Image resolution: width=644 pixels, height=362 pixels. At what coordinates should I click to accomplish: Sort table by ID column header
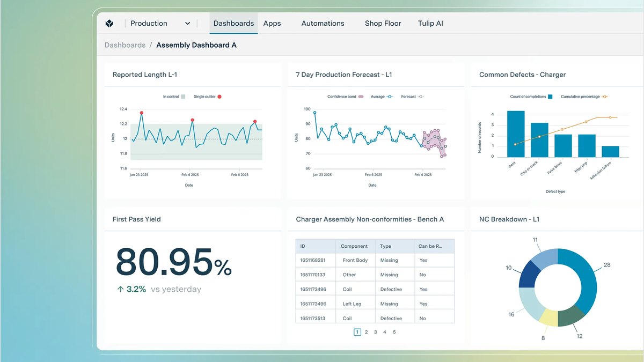tap(316, 246)
